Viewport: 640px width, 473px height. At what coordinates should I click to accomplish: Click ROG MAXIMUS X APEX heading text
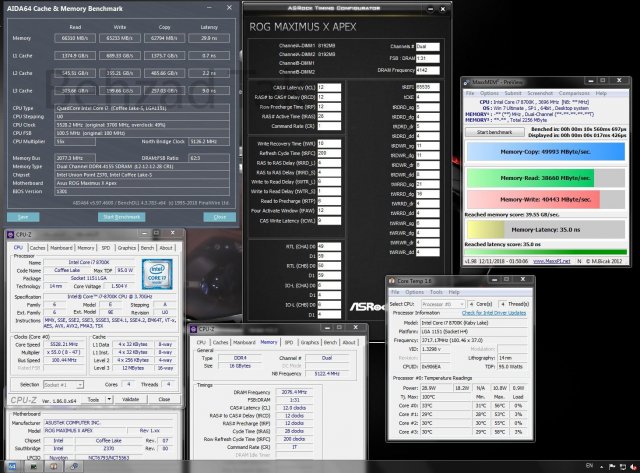pos(303,27)
